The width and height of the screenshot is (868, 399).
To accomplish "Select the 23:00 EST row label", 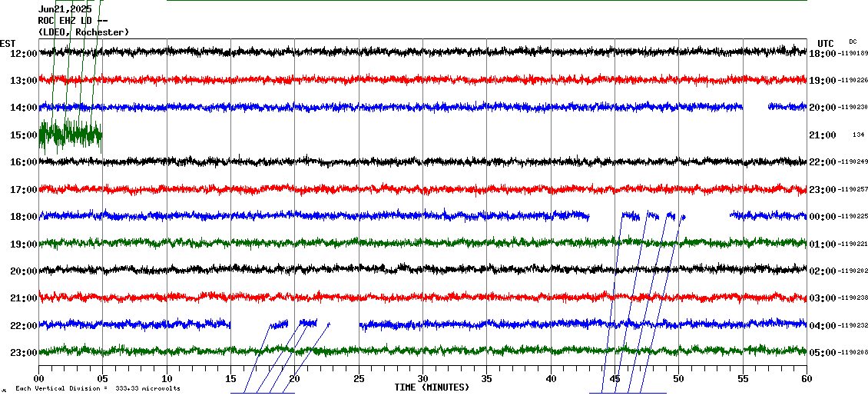I will (24, 353).
